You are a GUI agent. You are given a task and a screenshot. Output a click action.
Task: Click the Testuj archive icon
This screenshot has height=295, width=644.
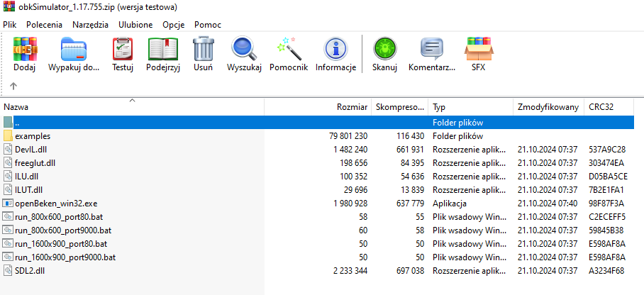click(x=123, y=48)
